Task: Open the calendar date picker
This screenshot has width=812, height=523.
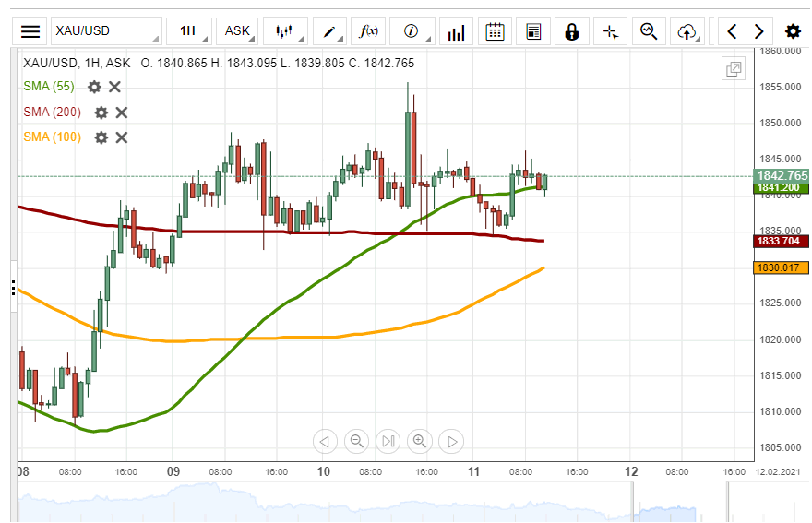Action: tap(496, 31)
